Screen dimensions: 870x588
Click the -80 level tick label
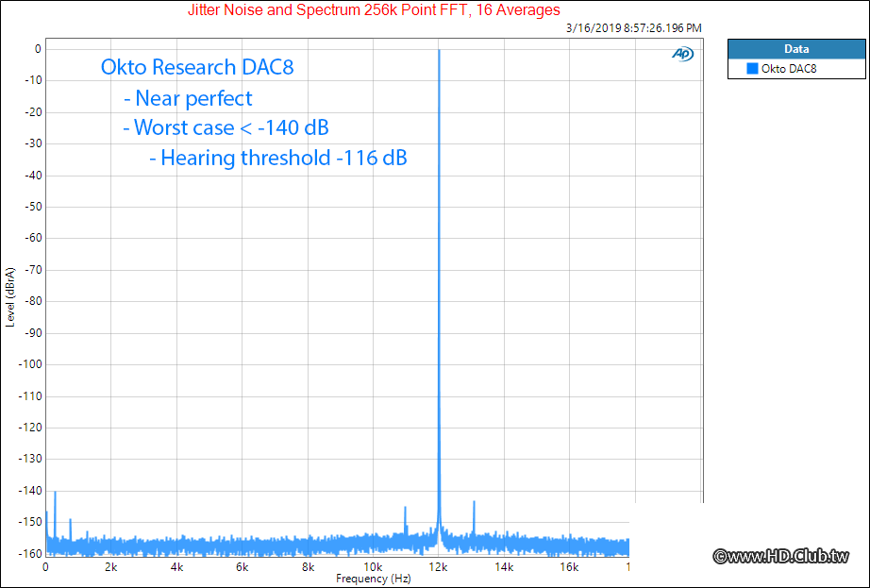coord(32,301)
